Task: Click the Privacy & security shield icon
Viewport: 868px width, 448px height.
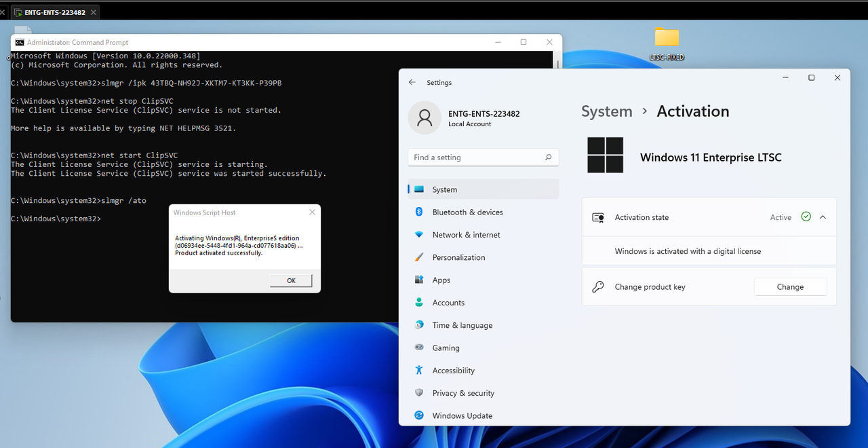Action: (419, 393)
